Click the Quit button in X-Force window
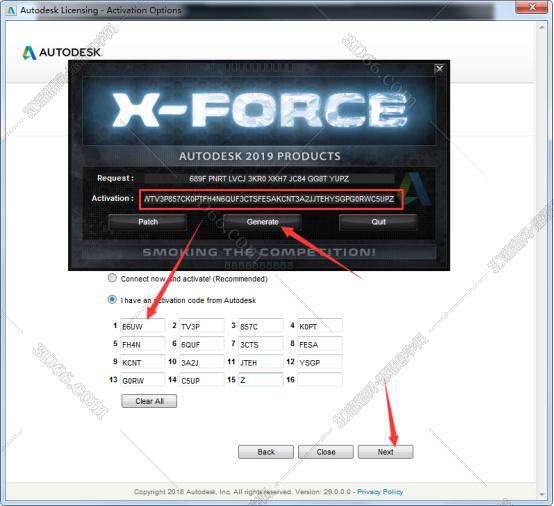 click(378, 222)
